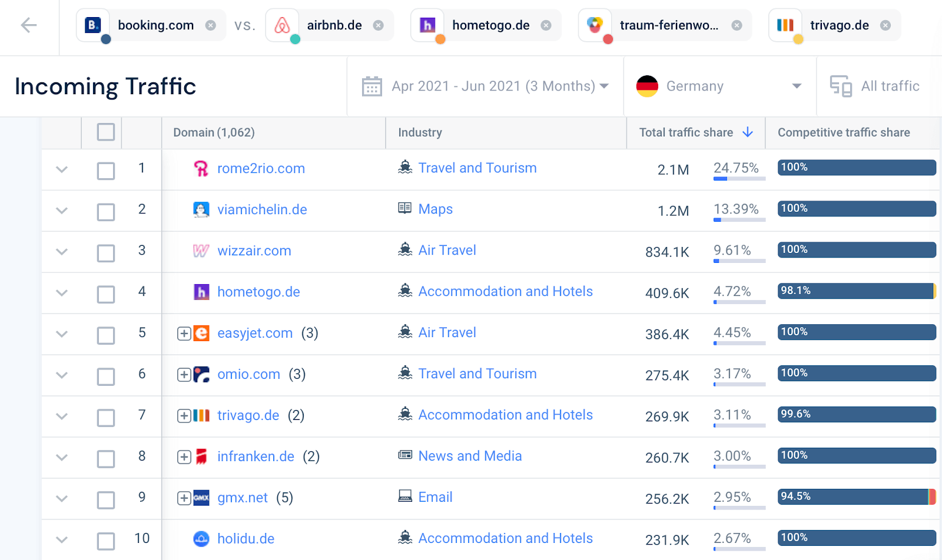Click the rome2rio.com site favicon
942x560 pixels.
click(x=202, y=169)
